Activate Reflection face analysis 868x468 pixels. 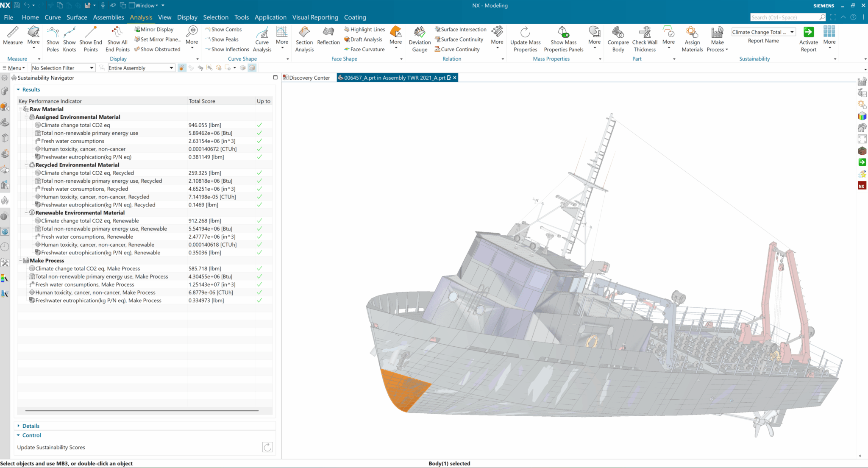(328, 35)
